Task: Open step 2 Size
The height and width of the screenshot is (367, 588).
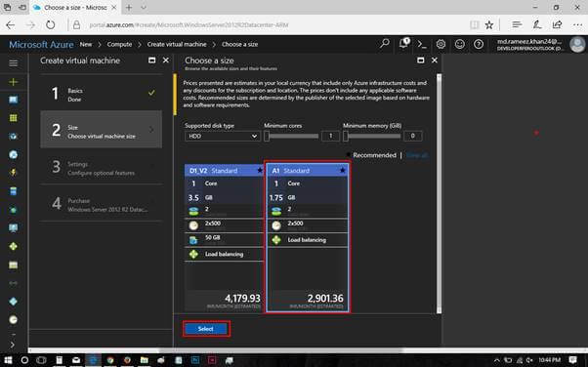Action: click(102, 130)
